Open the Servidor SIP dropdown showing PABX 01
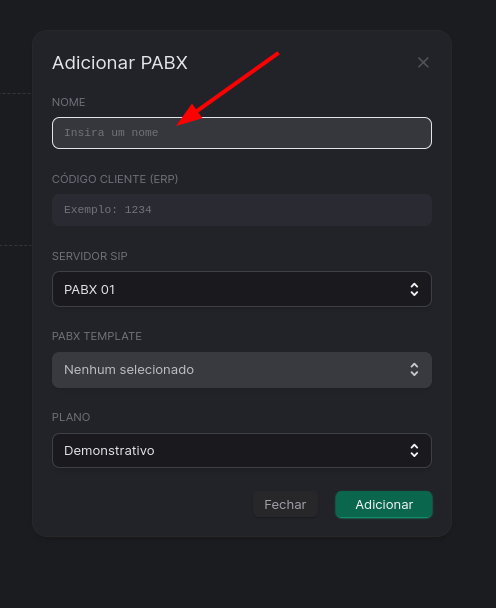 pyautogui.click(x=242, y=289)
